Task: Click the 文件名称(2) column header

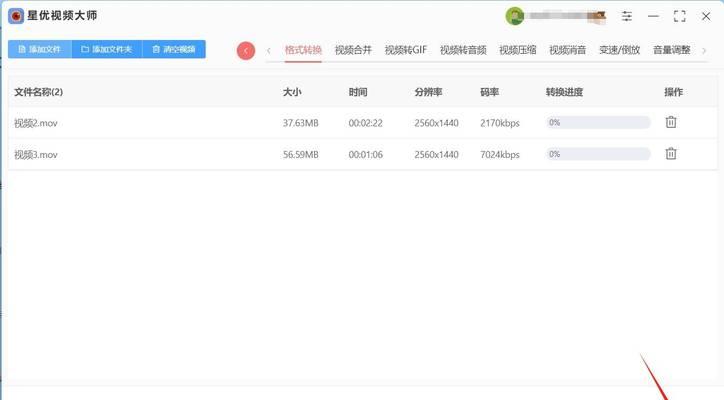Action: (x=38, y=92)
